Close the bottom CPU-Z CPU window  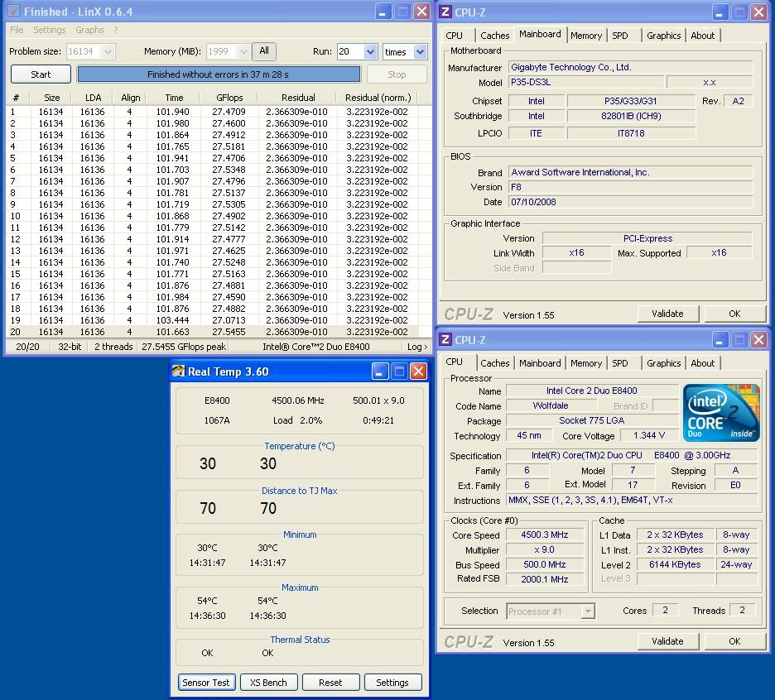pos(758,340)
